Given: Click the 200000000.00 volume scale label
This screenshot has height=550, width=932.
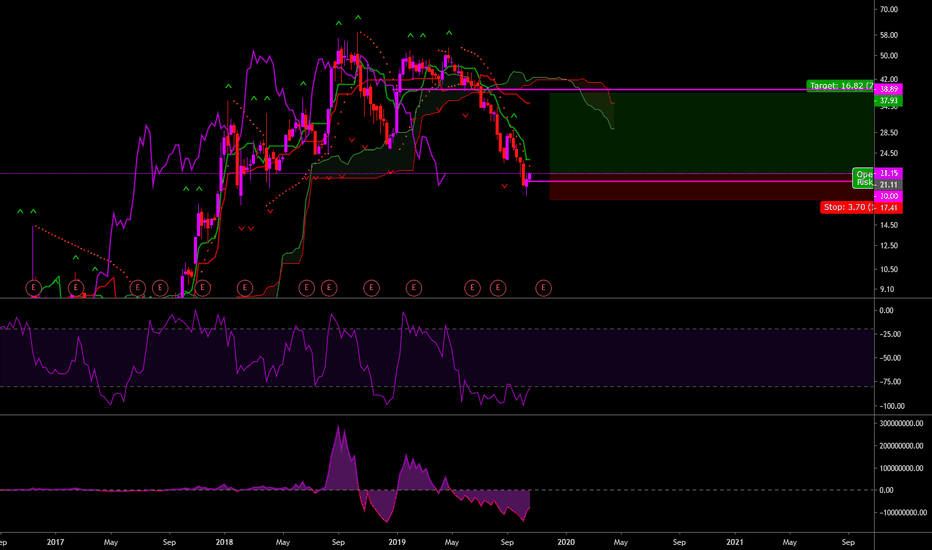Looking at the screenshot, I should (x=902, y=446).
